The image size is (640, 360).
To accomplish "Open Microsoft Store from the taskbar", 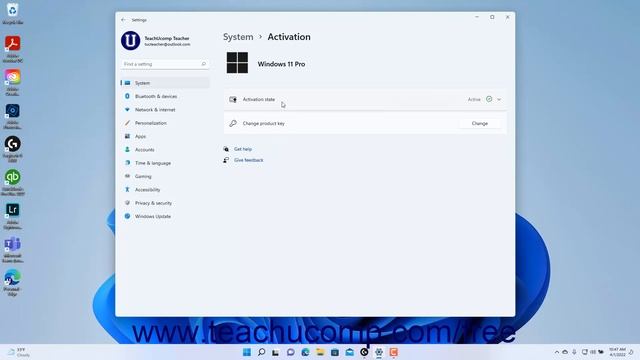I will (x=335, y=352).
